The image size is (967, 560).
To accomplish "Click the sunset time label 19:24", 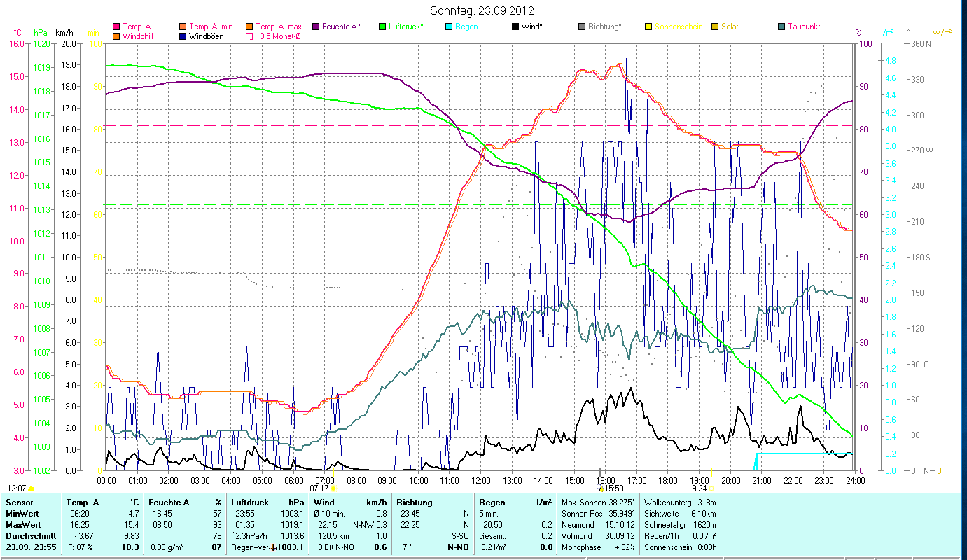I will (697, 489).
